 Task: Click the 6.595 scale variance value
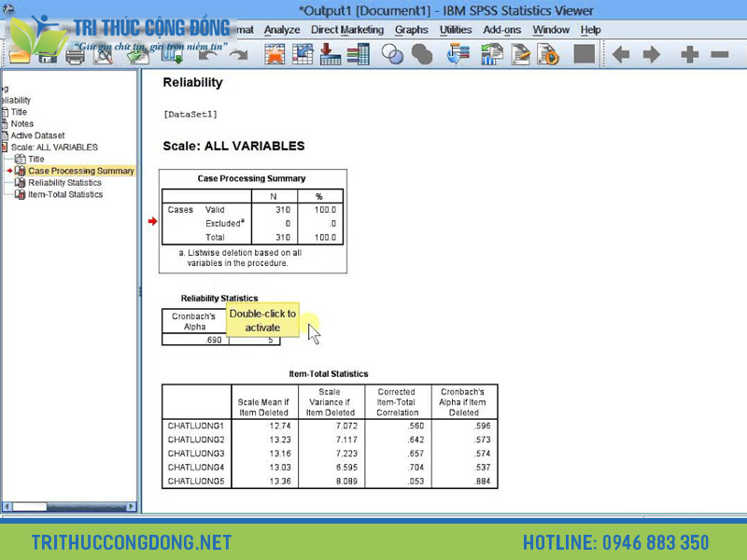coord(346,468)
